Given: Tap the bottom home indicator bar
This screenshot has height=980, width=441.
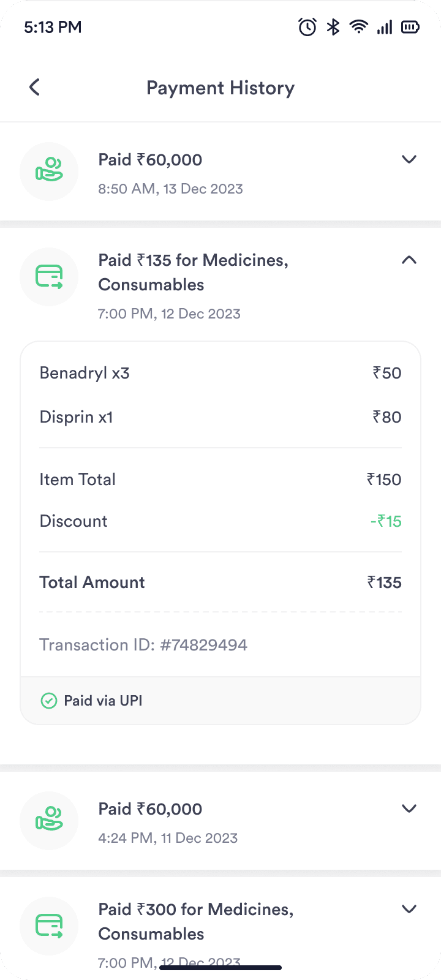Looking at the screenshot, I should click(221, 968).
